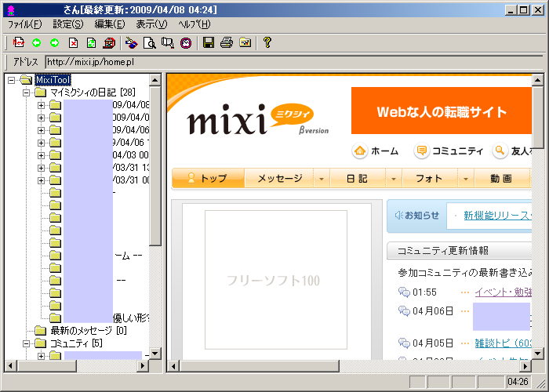Click chat icon next to 04月05日 entry
This screenshot has height=392, width=549.
pyautogui.click(x=404, y=343)
